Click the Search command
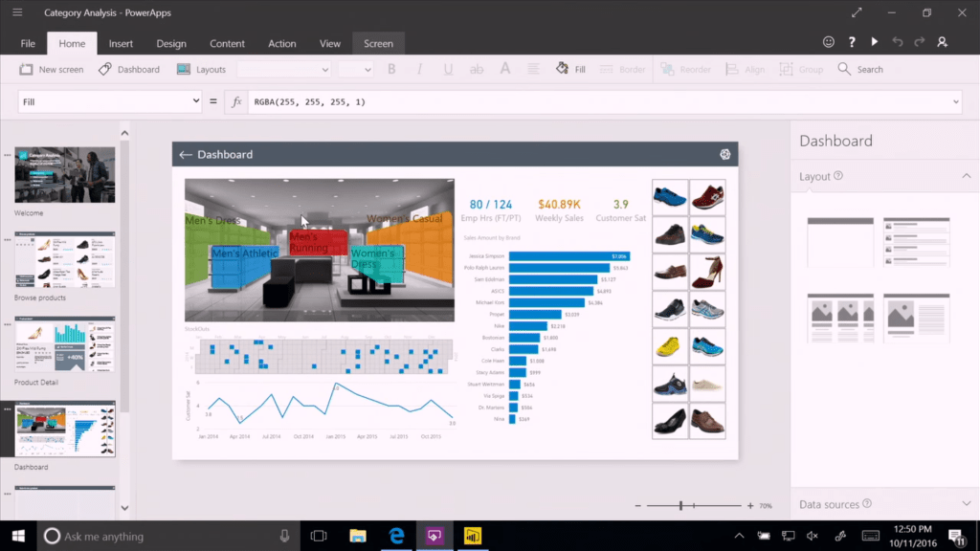This screenshot has width=980, height=551. click(x=859, y=68)
